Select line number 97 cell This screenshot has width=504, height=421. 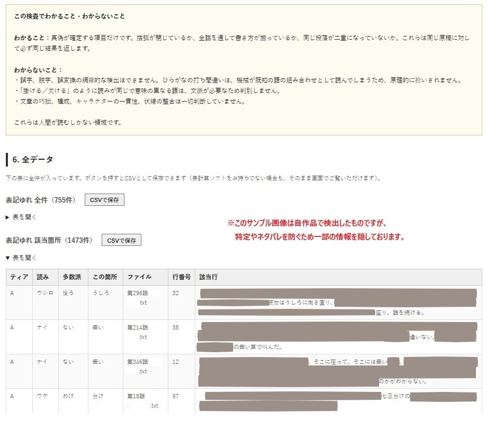[182, 401]
